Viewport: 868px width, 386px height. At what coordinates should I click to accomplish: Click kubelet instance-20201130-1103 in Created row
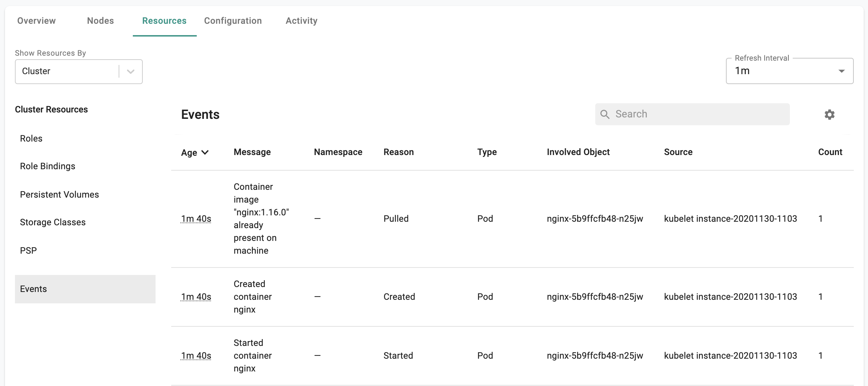click(731, 297)
